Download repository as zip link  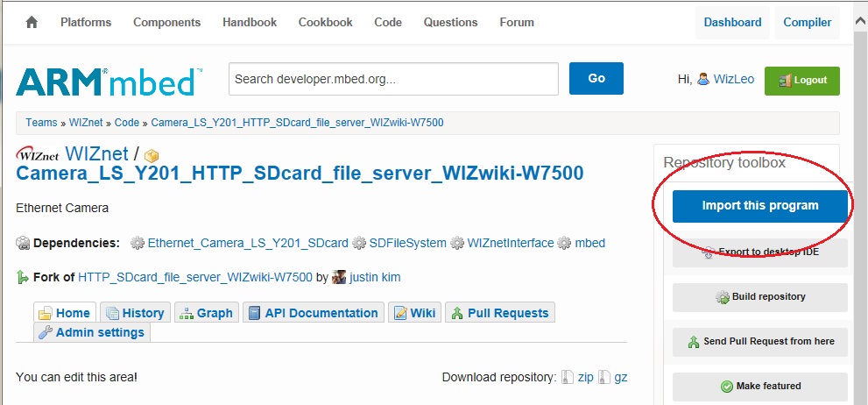tap(586, 377)
